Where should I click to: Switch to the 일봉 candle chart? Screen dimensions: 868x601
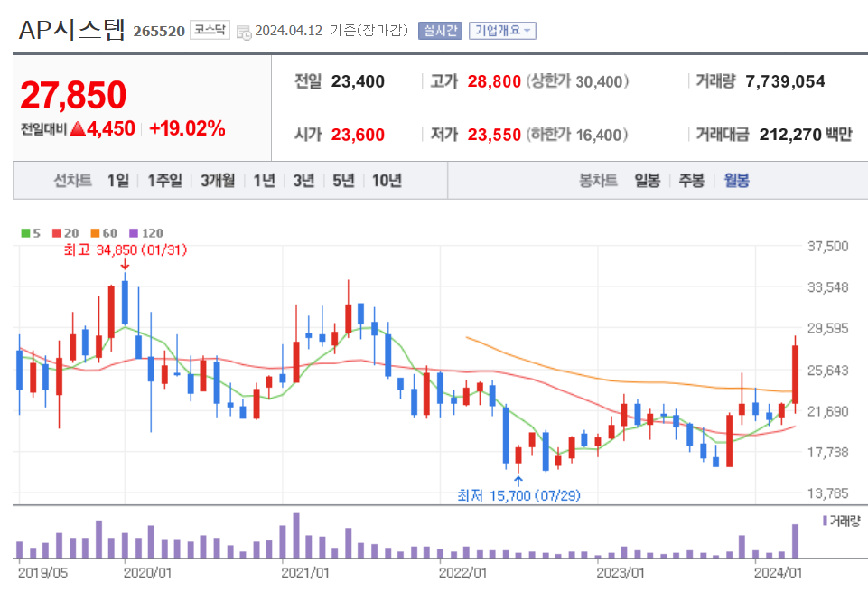point(647,181)
